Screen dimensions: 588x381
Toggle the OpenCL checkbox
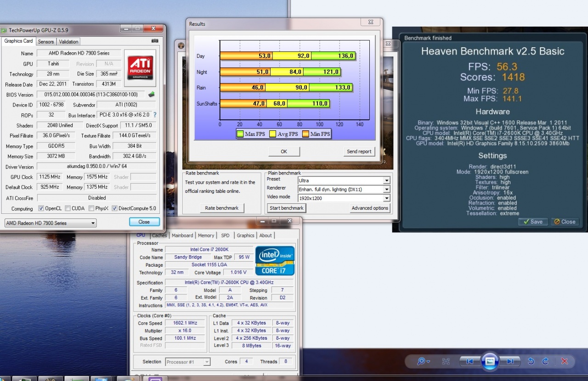pos(41,208)
